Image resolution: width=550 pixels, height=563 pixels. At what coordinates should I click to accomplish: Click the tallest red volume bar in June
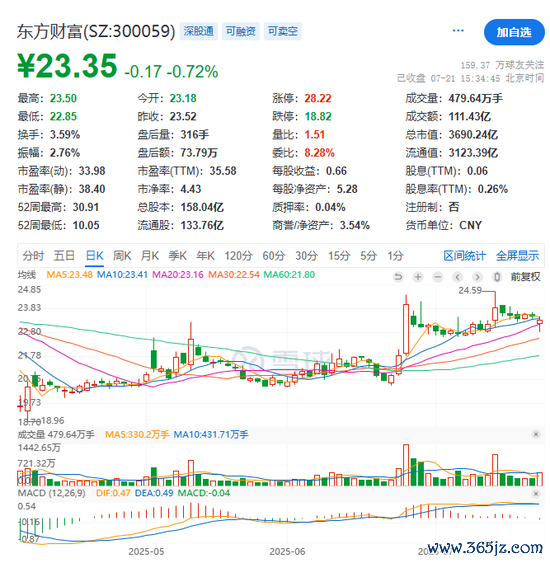click(406, 465)
